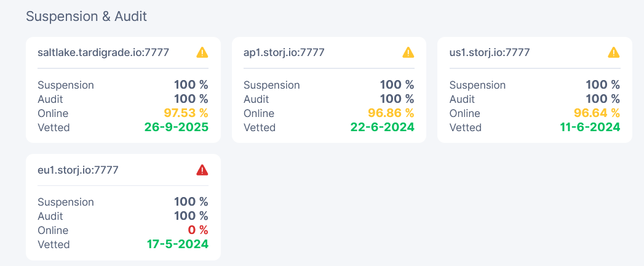This screenshot has width=644, height=266.
Task: Click the 97.53 % online score
Action: (x=186, y=113)
